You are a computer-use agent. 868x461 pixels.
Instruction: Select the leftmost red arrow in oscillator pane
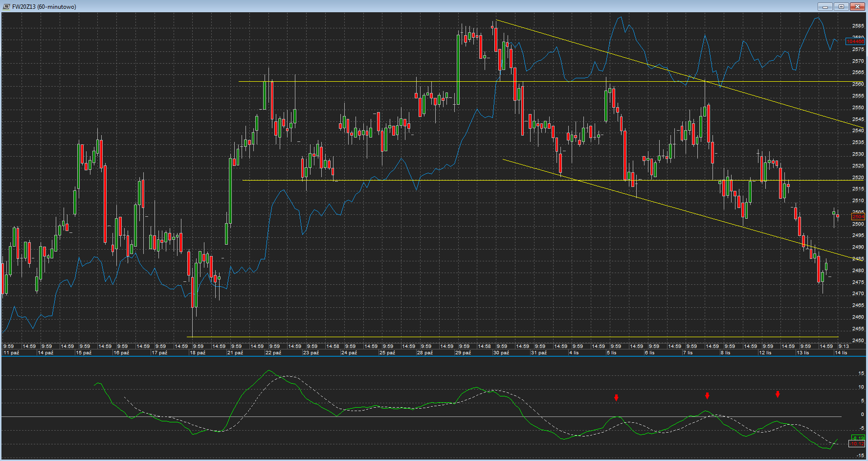(x=616, y=398)
